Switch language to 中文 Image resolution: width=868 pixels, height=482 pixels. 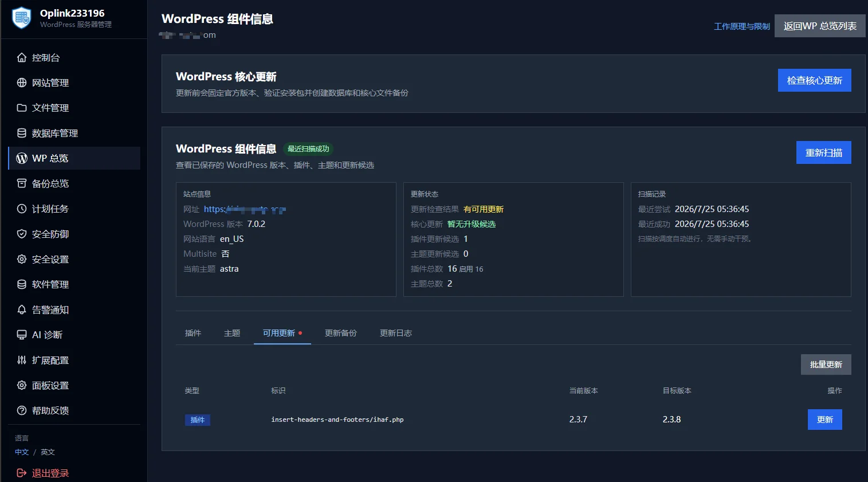coord(22,452)
